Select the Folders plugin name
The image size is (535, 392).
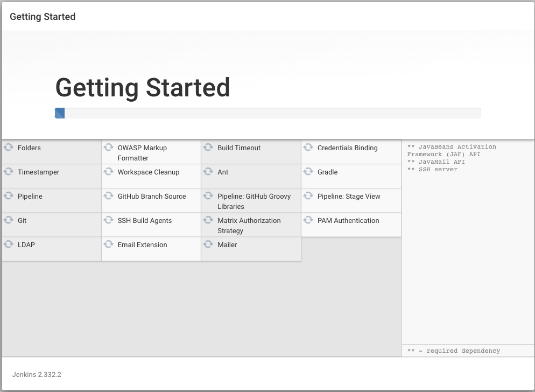point(30,148)
